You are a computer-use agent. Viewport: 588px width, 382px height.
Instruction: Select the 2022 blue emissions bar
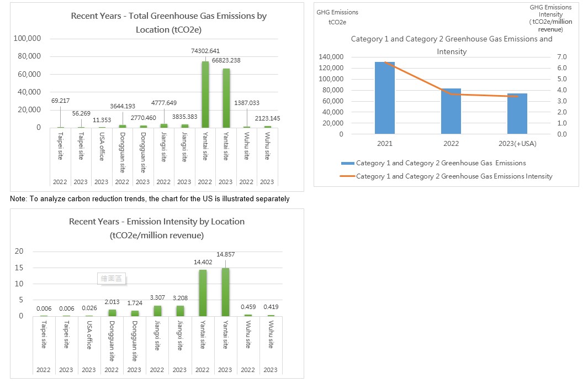(451, 111)
